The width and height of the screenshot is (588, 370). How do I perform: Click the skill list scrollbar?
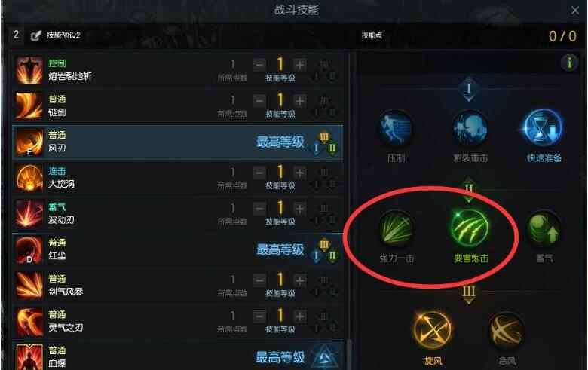coord(349,354)
